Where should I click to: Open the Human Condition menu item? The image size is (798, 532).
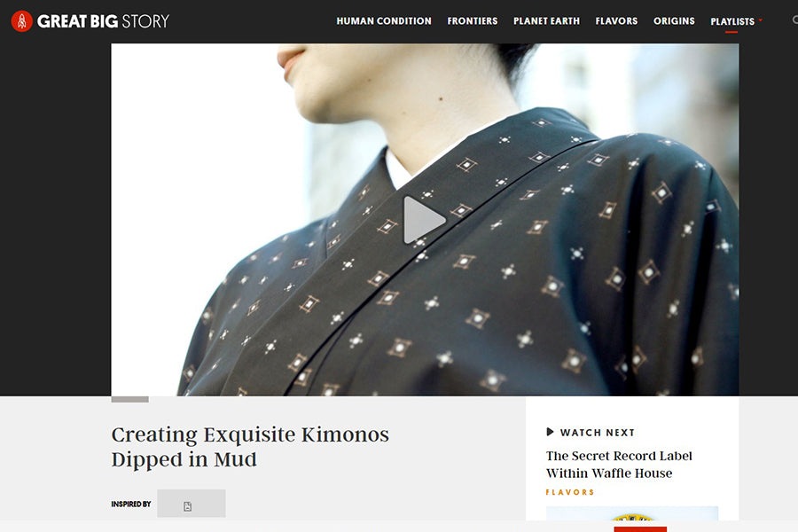[x=384, y=21]
